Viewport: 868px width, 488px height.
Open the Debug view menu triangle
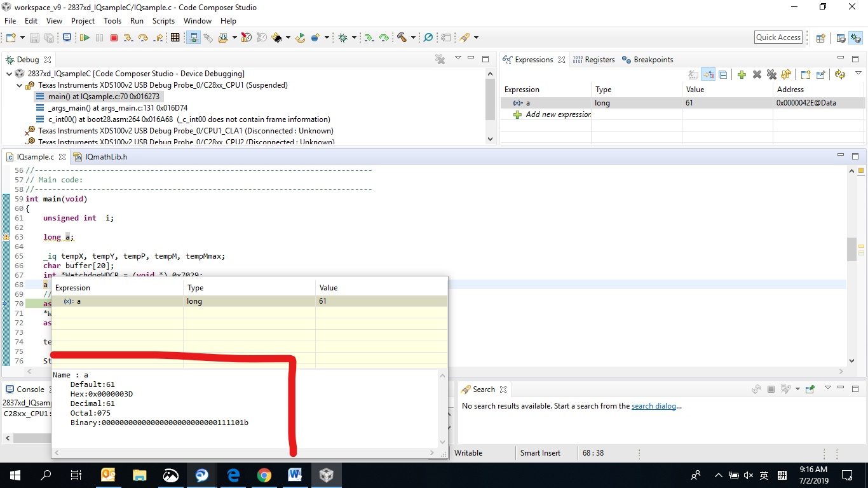(x=458, y=58)
